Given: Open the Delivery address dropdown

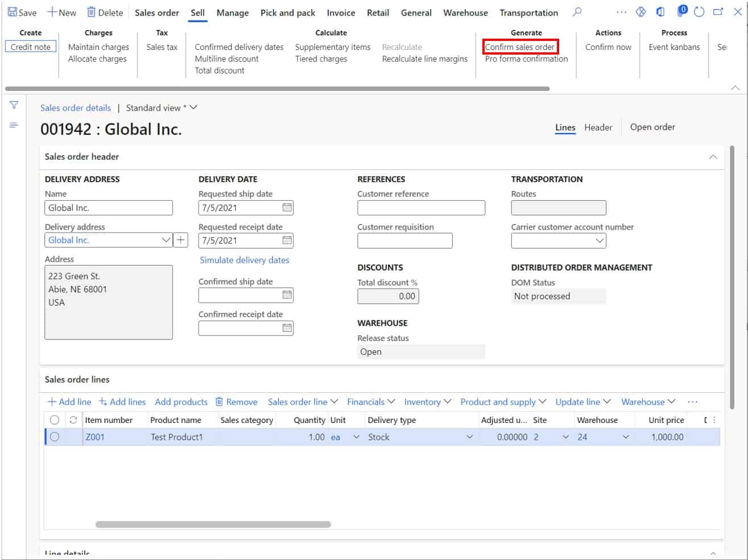Looking at the screenshot, I should (166, 240).
